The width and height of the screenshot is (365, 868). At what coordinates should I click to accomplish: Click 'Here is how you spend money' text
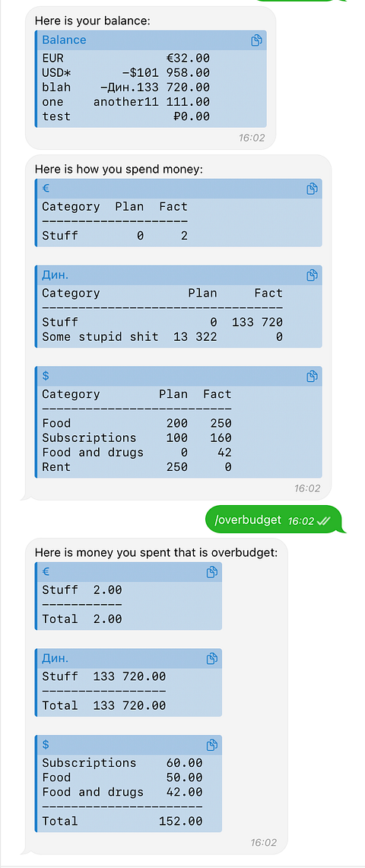[119, 169]
